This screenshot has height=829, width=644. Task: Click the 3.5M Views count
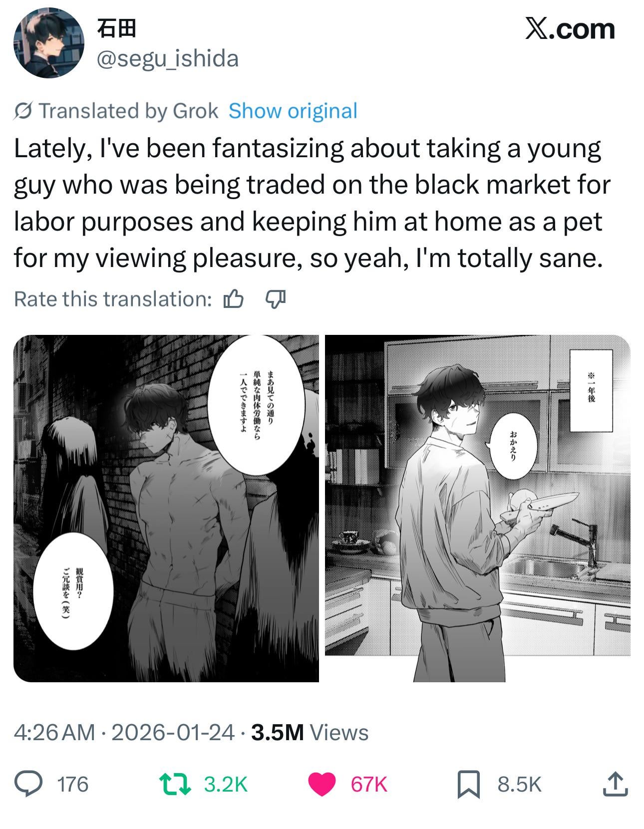point(310,732)
